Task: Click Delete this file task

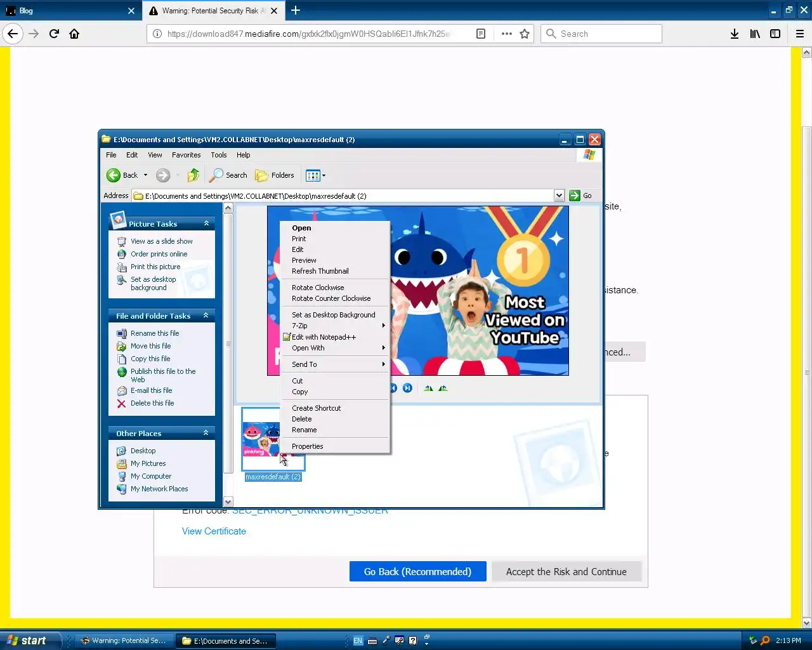Action: pos(152,403)
